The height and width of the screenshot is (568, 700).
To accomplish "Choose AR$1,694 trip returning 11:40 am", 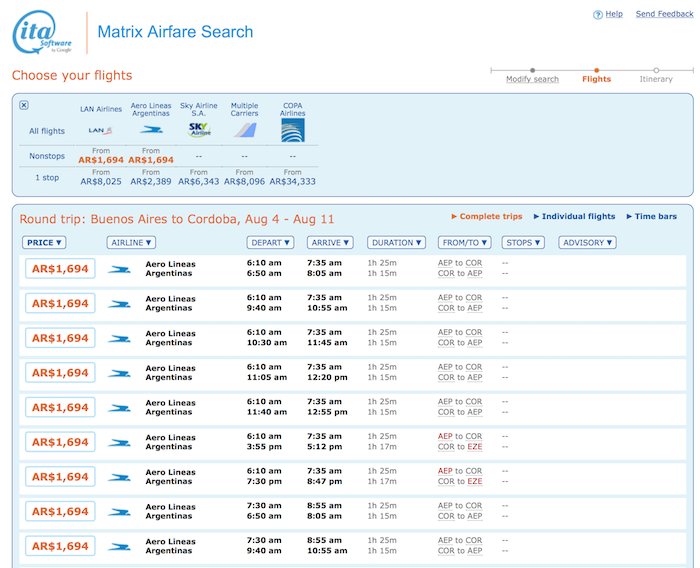I will click(60, 408).
